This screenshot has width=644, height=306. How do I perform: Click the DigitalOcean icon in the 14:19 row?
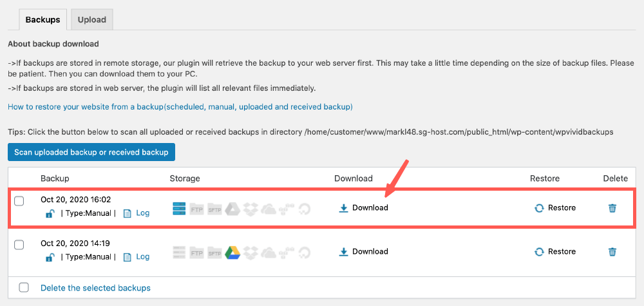[x=303, y=252]
